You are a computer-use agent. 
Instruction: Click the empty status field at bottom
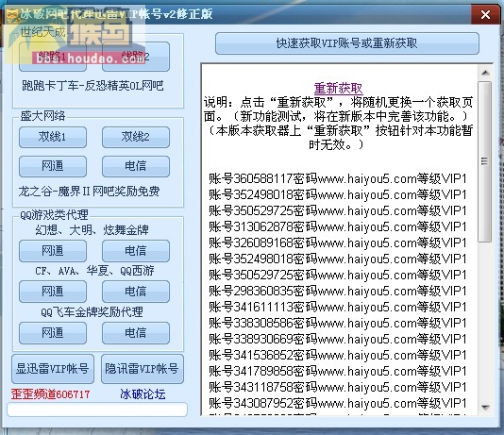(97, 410)
